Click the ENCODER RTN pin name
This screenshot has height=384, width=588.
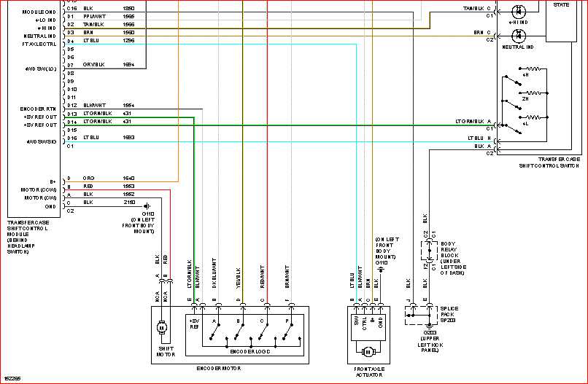pos(38,109)
